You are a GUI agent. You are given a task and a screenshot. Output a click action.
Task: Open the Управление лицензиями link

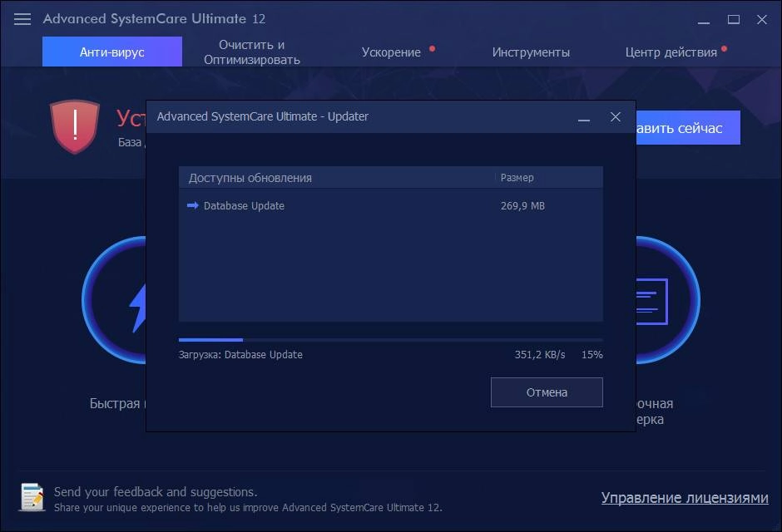click(x=684, y=497)
